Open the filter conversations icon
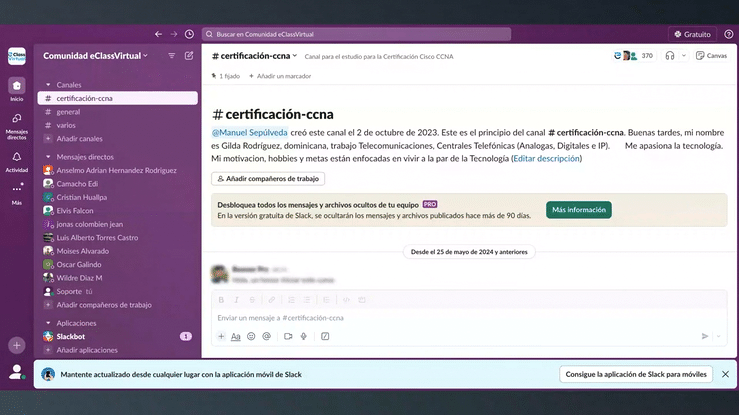739x415 pixels. [x=172, y=56]
